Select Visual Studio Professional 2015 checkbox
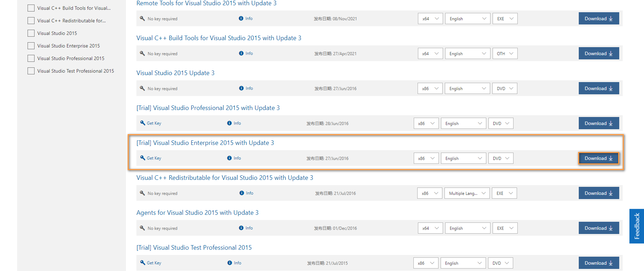Screen dimensions: 644x271 click(x=31, y=58)
